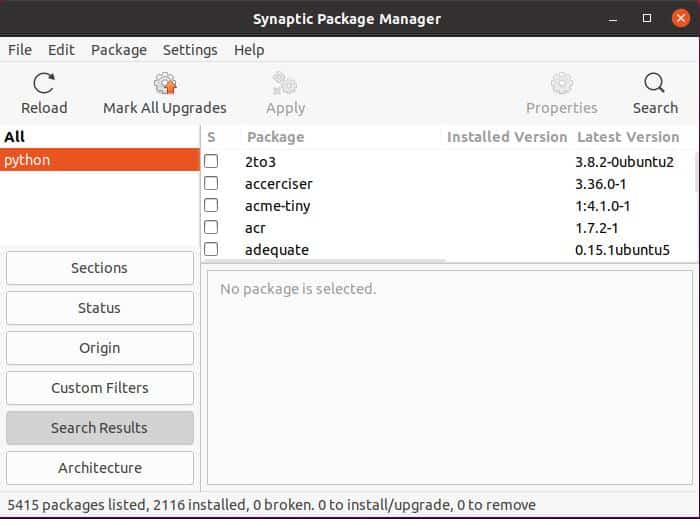Screen dimensions: 700x519
Task: Open the Package menu
Action: (x=119, y=50)
